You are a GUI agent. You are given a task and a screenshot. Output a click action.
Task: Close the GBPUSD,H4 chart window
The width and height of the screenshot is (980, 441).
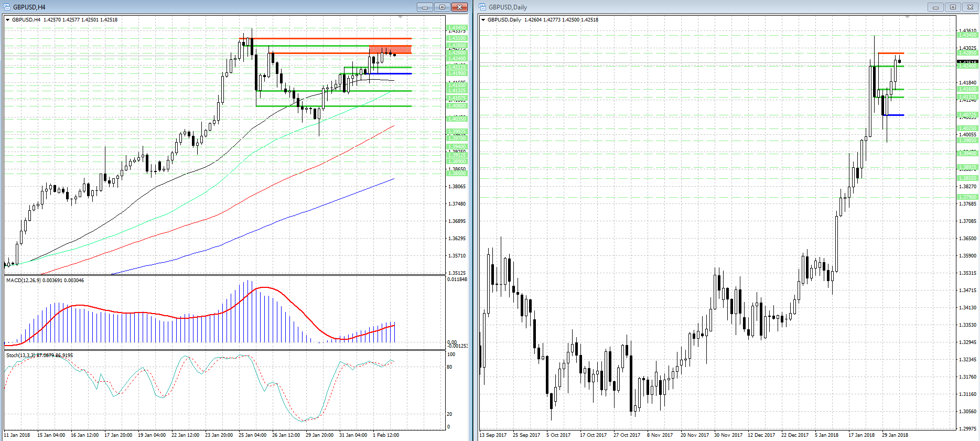click(x=459, y=7)
